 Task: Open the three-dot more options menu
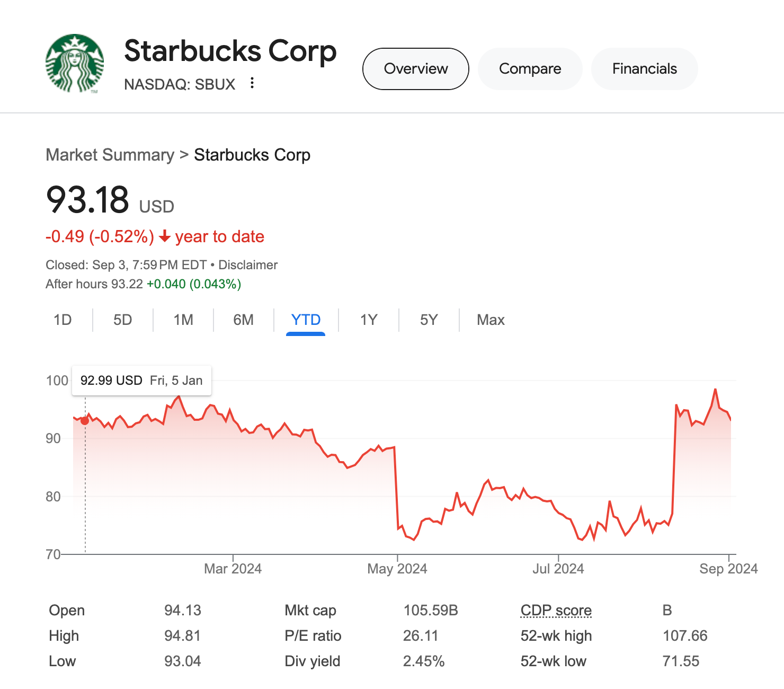[x=252, y=83]
